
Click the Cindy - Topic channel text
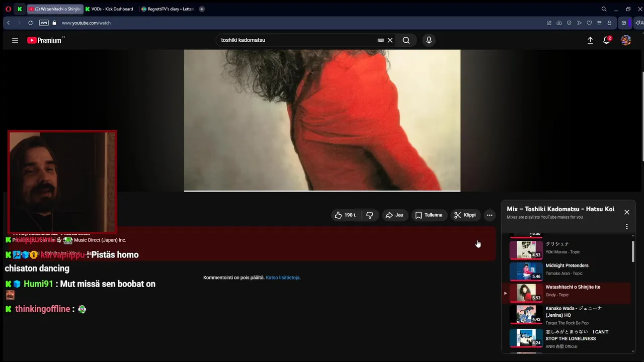(557, 295)
